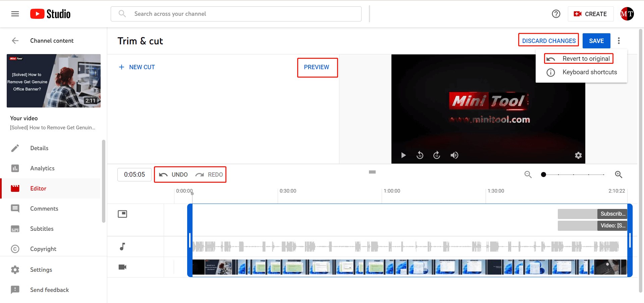Zoom out the timeline

(x=528, y=174)
